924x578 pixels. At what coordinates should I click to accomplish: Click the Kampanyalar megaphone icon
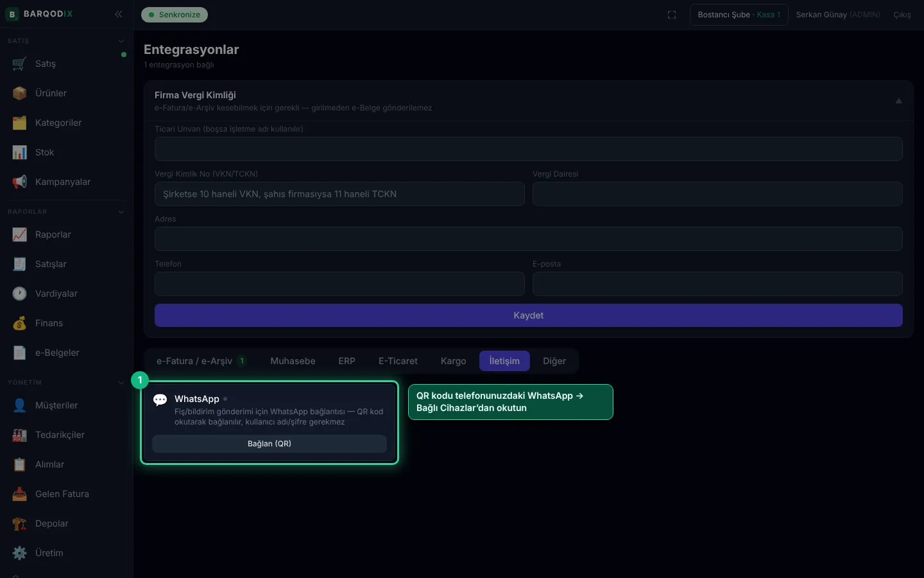19,182
